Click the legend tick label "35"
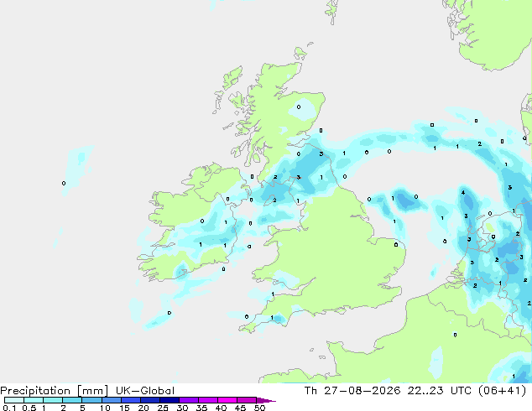Screen dimensions: 532x411 click(201, 408)
